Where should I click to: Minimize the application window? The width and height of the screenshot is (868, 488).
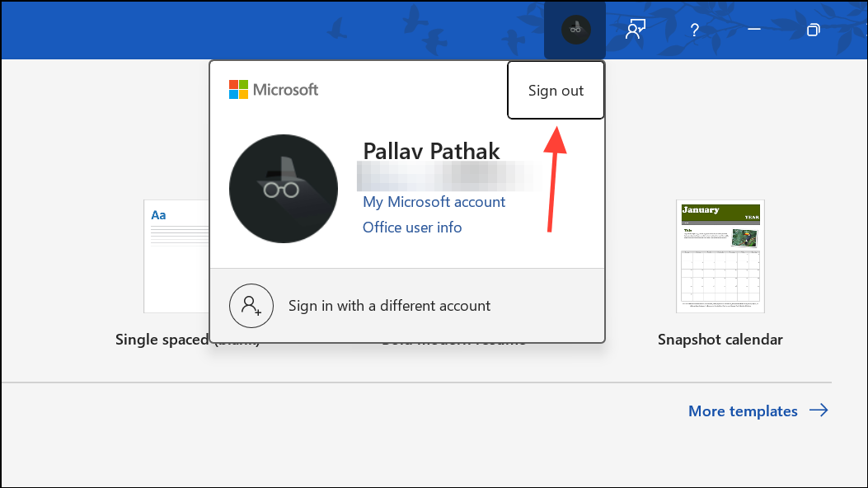point(753,30)
